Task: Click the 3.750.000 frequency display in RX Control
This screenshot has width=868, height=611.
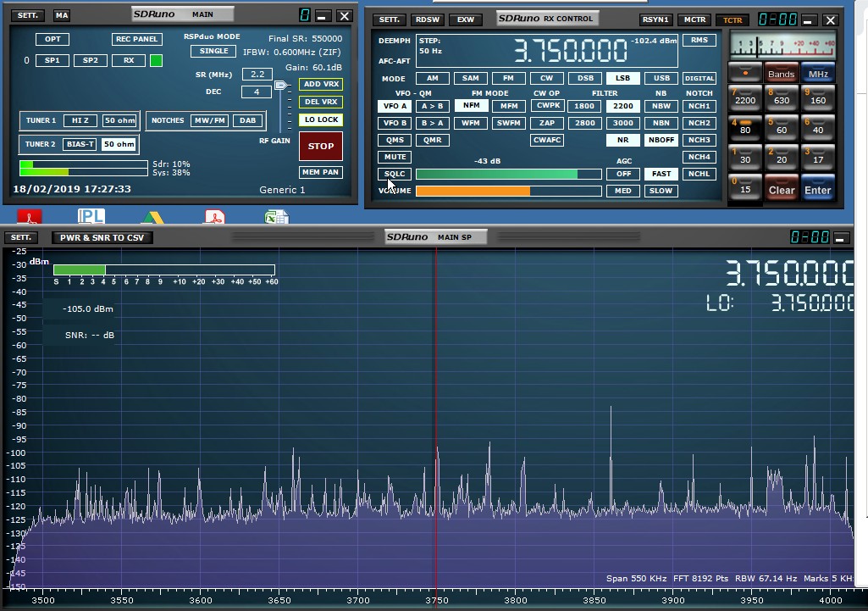Action: pos(571,50)
